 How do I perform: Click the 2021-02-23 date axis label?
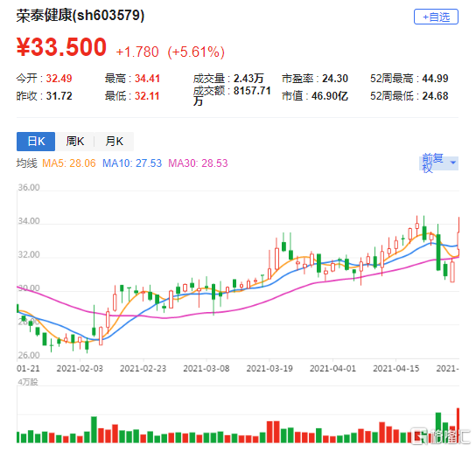[x=143, y=369]
